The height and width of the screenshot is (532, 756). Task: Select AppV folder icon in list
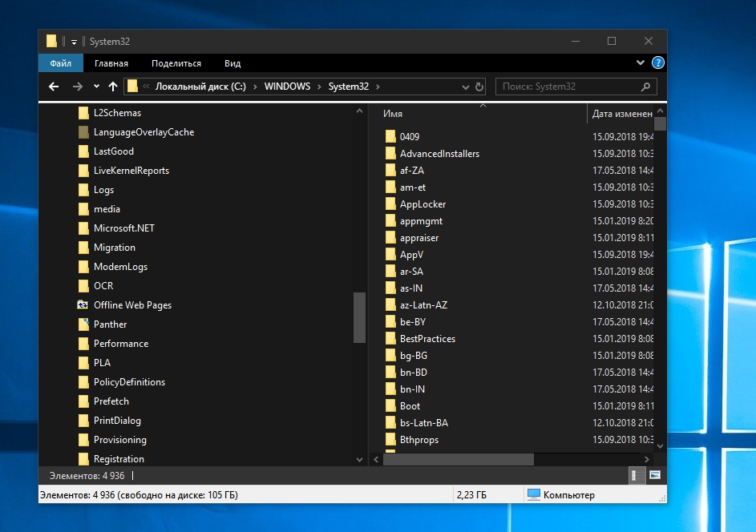(x=390, y=255)
